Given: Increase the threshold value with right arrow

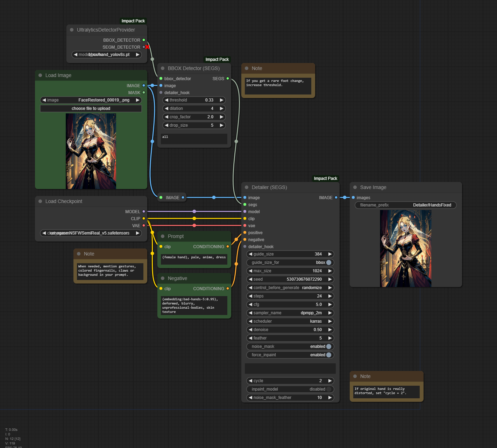Looking at the screenshot, I should tap(221, 100).
